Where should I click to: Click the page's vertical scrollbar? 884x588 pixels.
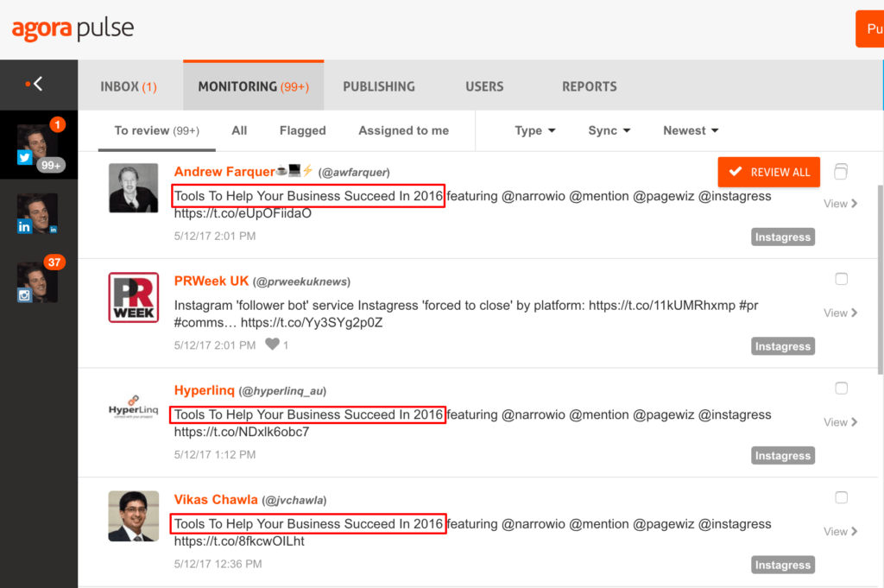click(880, 280)
